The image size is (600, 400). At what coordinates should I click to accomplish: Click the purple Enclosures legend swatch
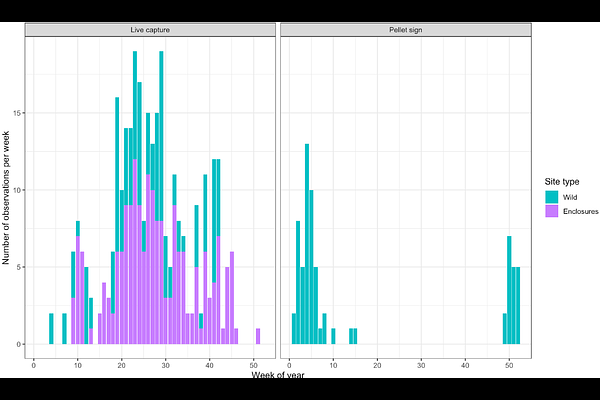point(552,212)
